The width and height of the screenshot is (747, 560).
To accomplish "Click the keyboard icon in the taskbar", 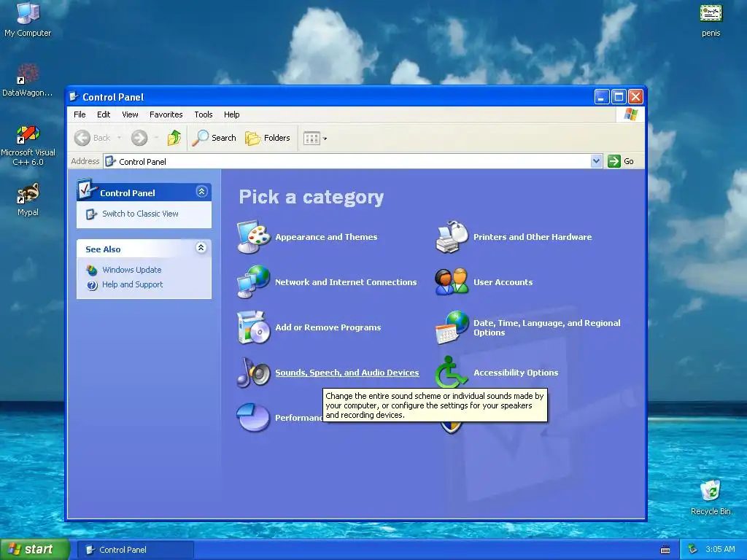I will tap(665, 550).
